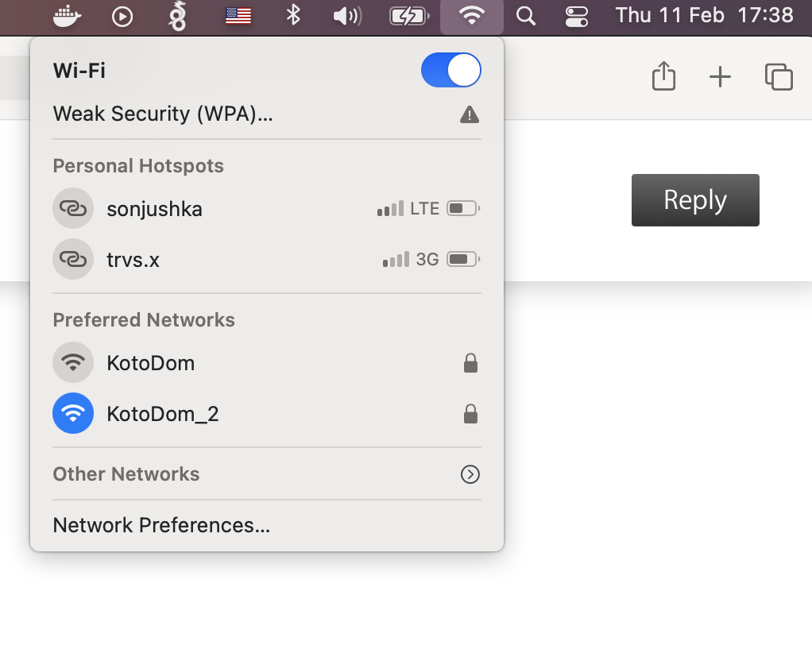Click the Spotlight search magnifier
The width and height of the screenshot is (812, 661).
526,15
